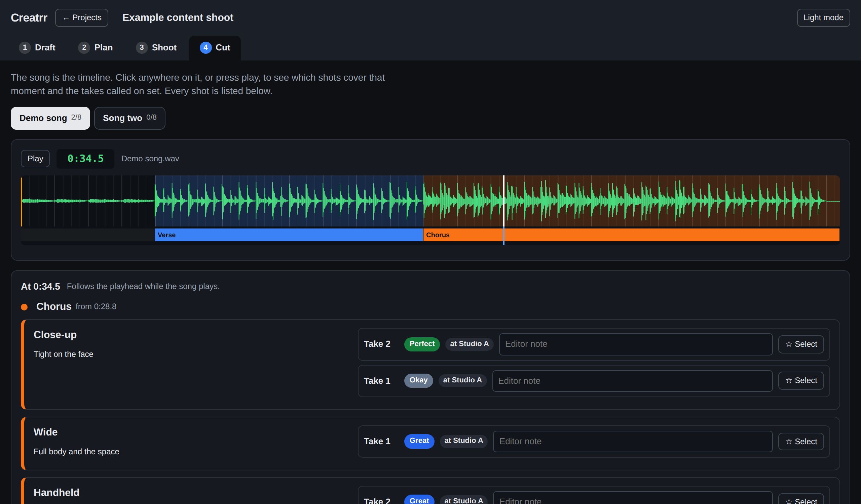Click the Handheld shot heading

57,493
